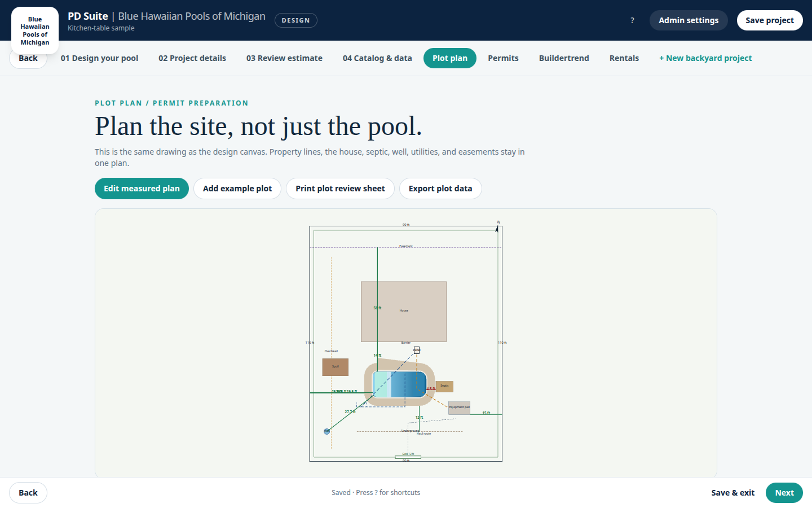The image size is (812, 508).
Task: Open the Permits tab
Action: 503,58
